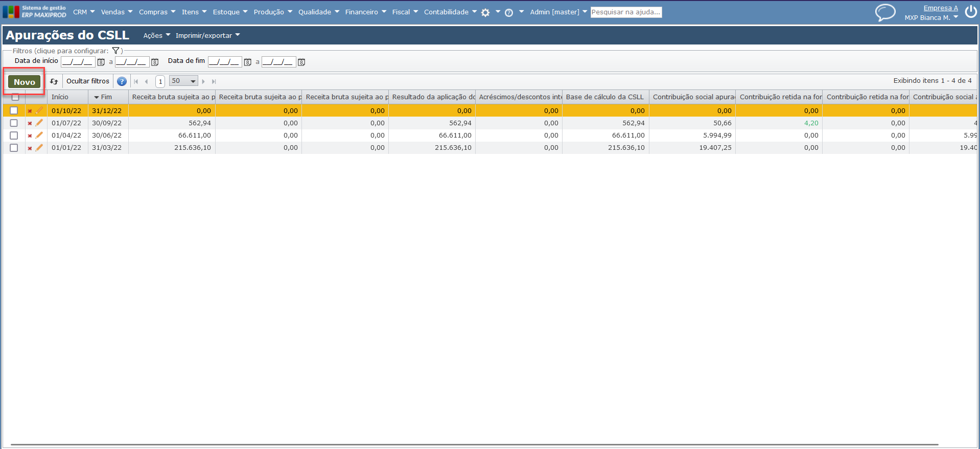
Task: Follow the Empresa A link
Action: pyautogui.click(x=940, y=8)
